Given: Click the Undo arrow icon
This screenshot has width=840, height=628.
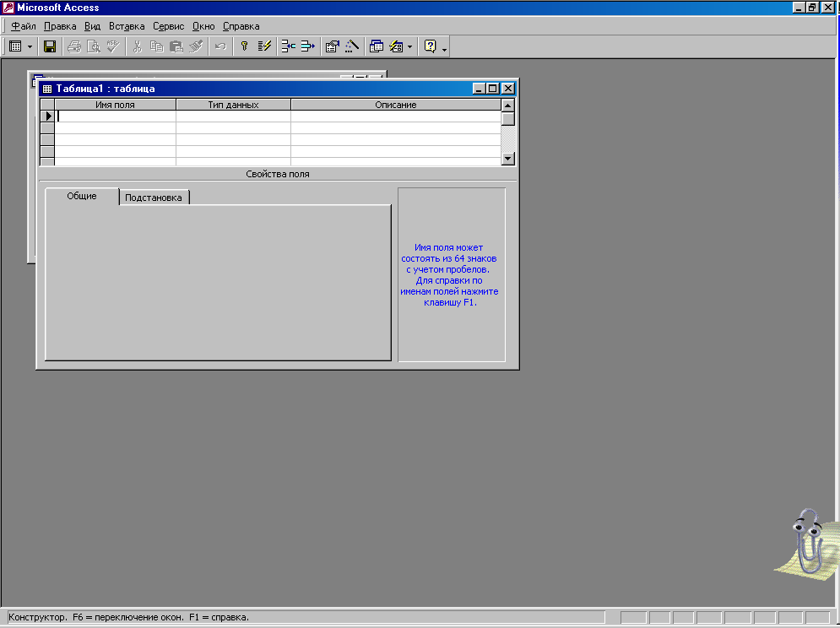Looking at the screenshot, I should tap(220, 46).
